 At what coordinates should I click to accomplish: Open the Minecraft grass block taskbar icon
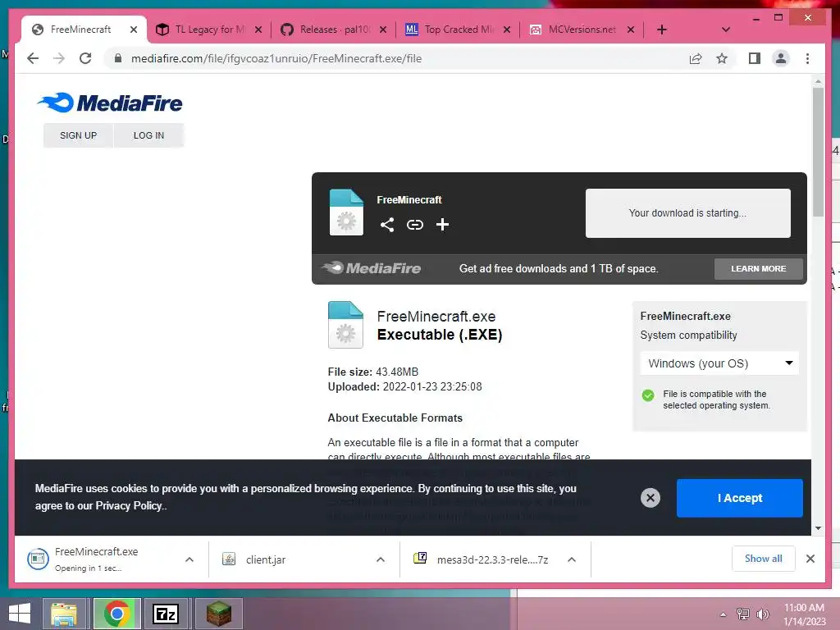[x=218, y=614]
